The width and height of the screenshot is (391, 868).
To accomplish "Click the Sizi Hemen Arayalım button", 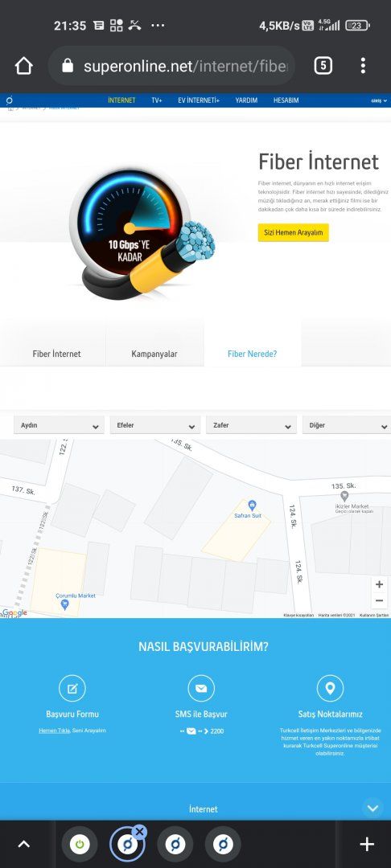I will (294, 232).
